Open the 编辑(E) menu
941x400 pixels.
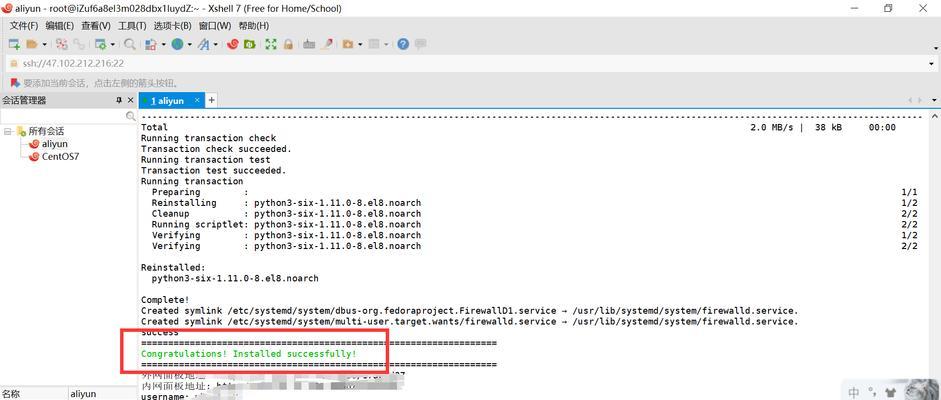tap(59, 26)
